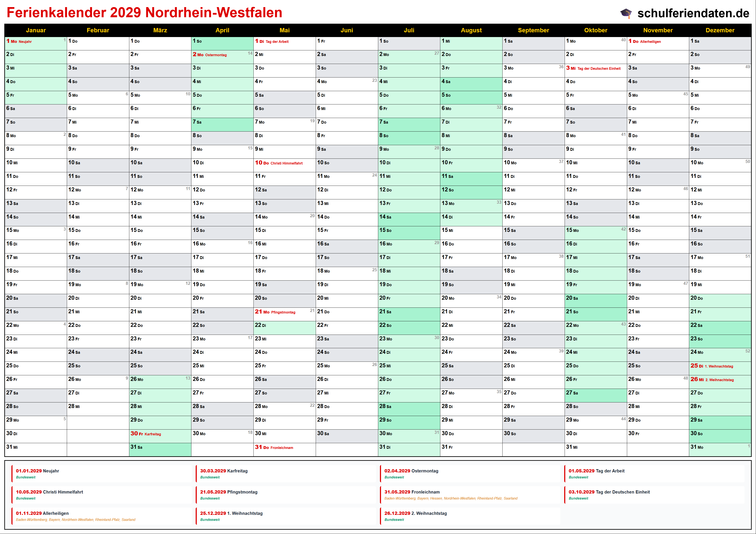Screen dimensions: 756x534
Task: Click the Dezember month header
Action: tap(720, 30)
